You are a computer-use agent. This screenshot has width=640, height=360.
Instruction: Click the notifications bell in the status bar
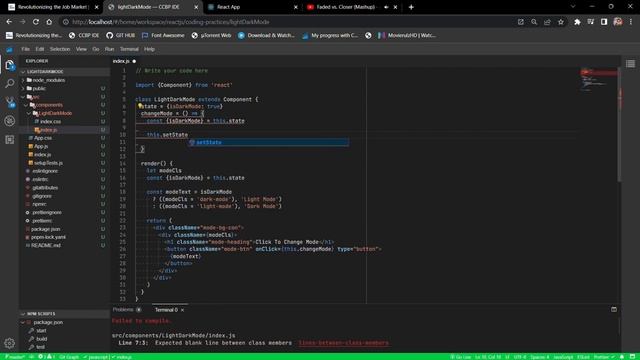click(x=622, y=357)
